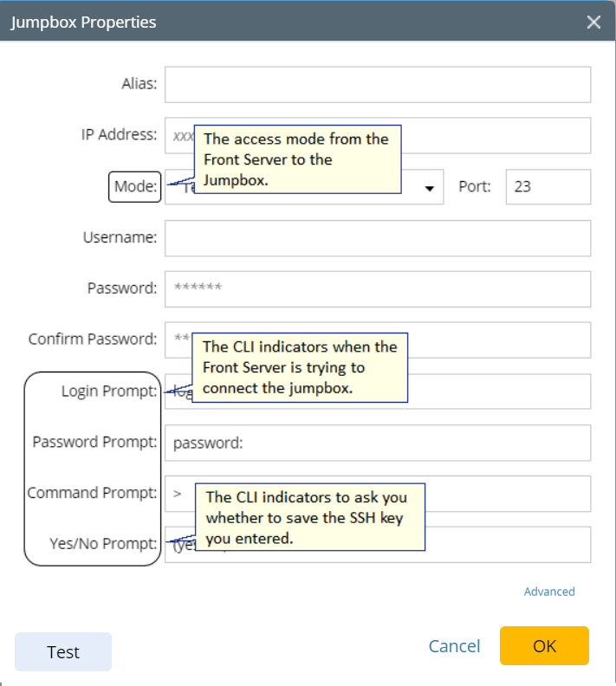Close the Jumpbox Properties dialog
The height and width of the screenshot is (686, 616).
point(593,23)
